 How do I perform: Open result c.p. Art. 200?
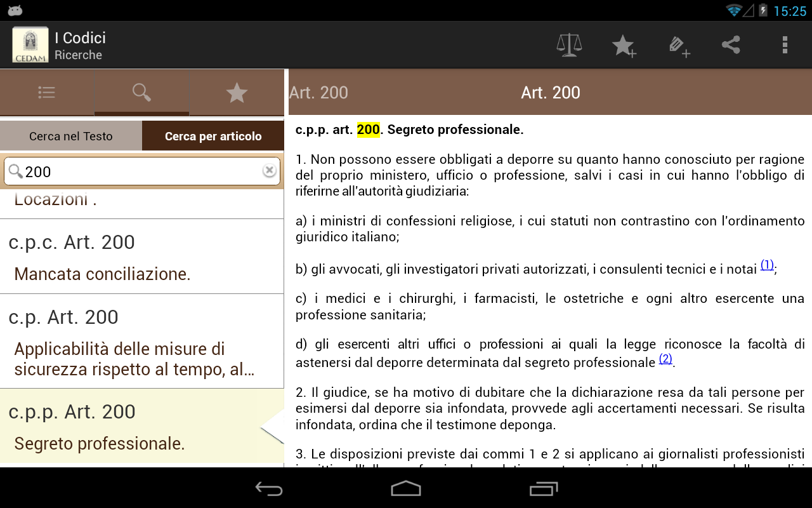pyautogui.click(x=63, y=317)
